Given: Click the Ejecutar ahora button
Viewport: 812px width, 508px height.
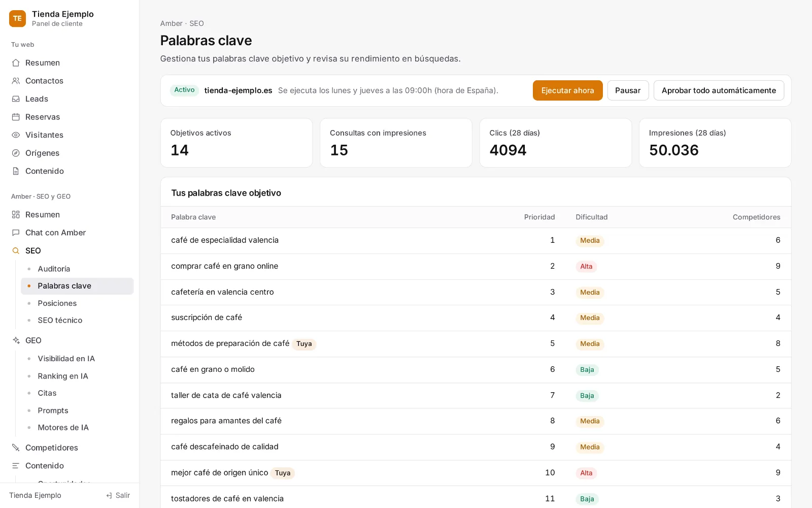Looking at the screenshot, I should (x=567, y=90).
